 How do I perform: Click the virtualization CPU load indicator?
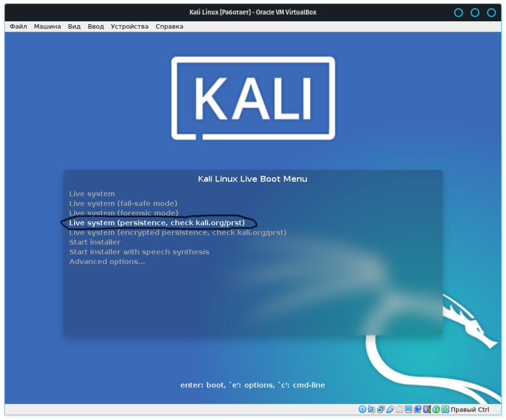(427, 409)
